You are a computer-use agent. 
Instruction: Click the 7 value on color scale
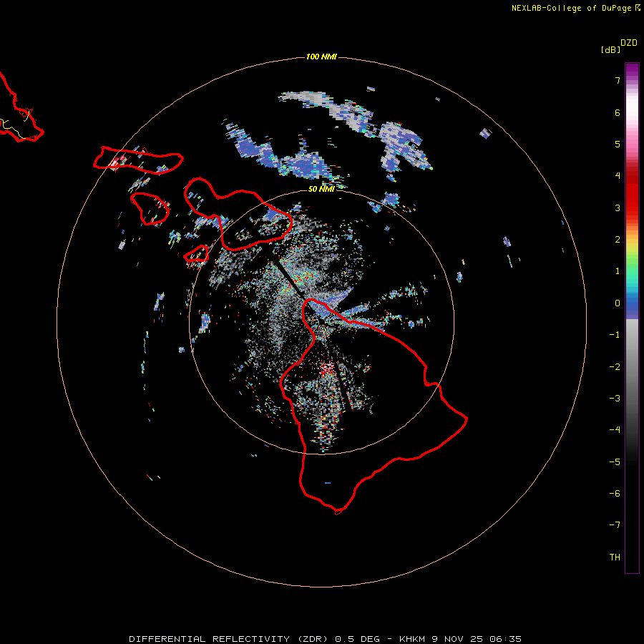[618, 80]
